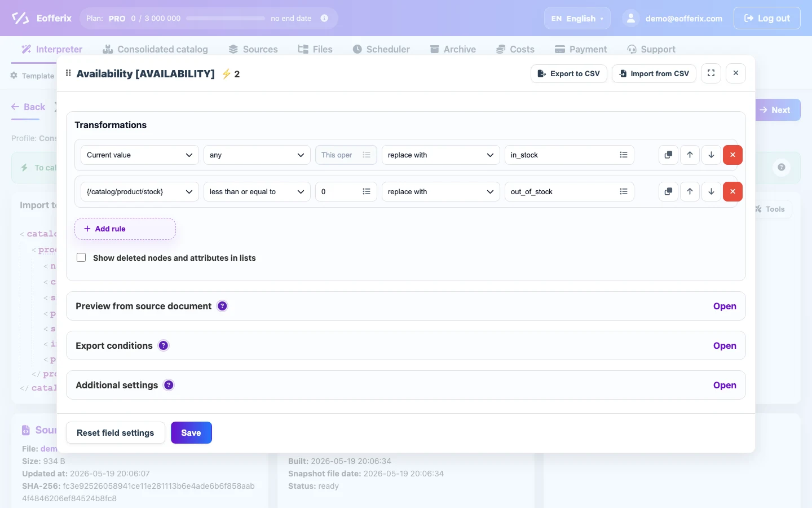812x508 pixels.
Task: Open the Consolidated catalog tab
Action: click(x=155, y=49)
